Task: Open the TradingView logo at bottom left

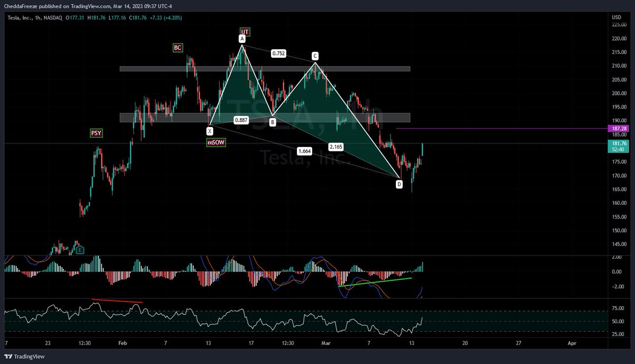Action: [25, 357]
